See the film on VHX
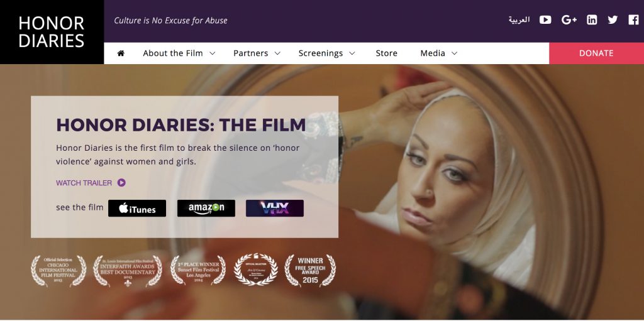644x321 pixels. 275,208
